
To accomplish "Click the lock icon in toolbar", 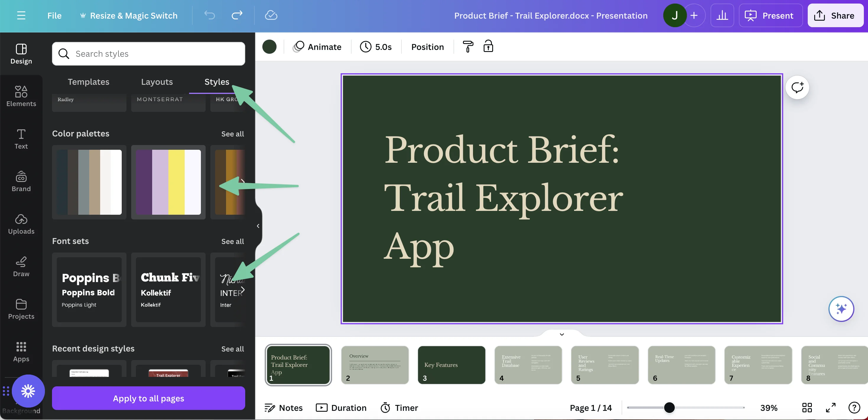I will [x=488, y=46].
